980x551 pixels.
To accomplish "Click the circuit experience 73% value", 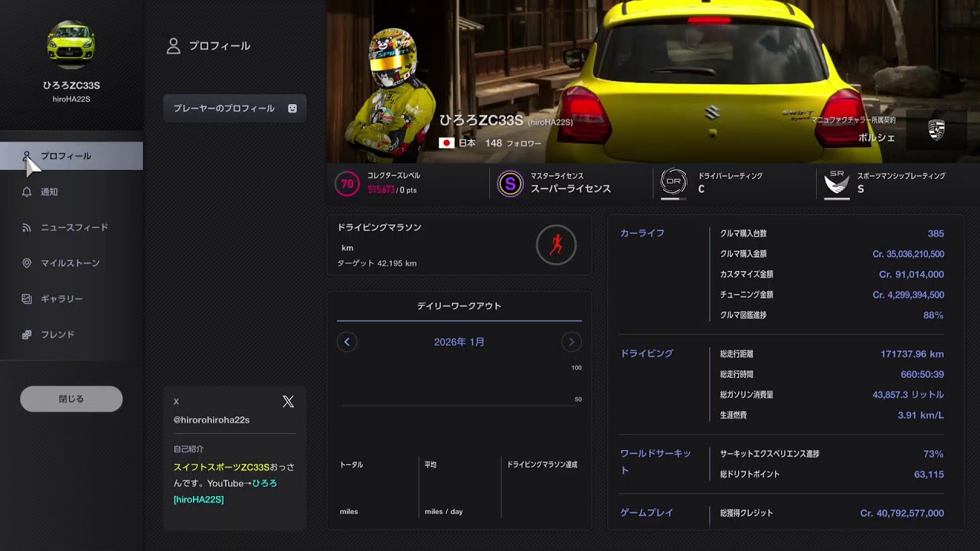I will pyautogui.click(x=933, y=454).
